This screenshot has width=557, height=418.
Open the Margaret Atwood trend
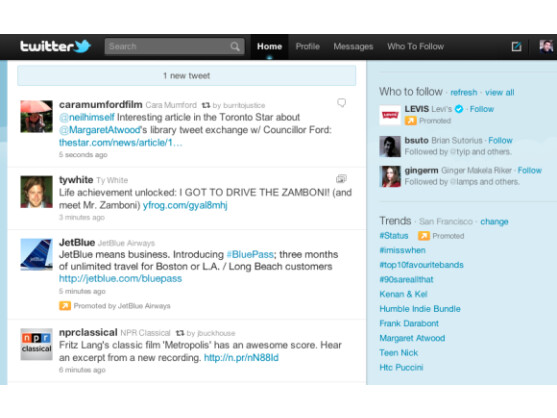412,338
